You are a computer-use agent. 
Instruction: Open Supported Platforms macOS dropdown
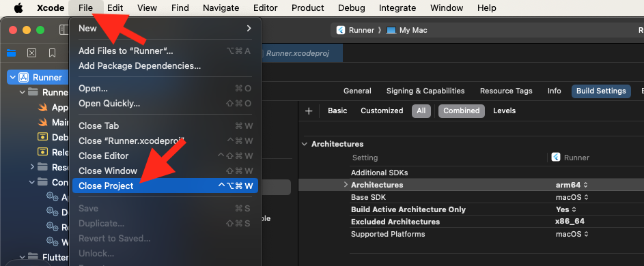pos(572,234)
